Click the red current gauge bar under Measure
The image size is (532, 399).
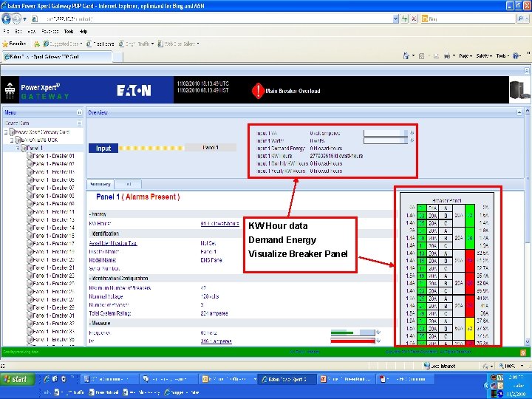click(353, 341)
